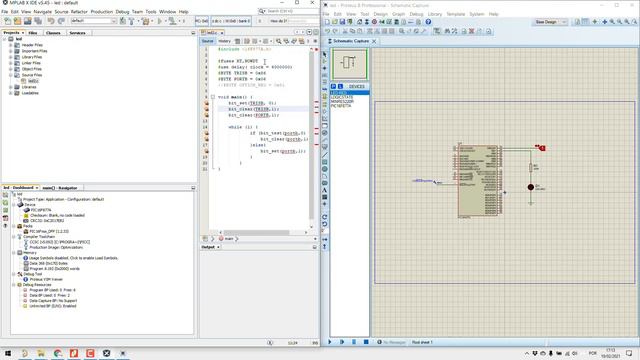The width and height of the screenshot is (640, 360).
Task: Switch to Classes tab in MPLAB
Action: point(53,33)
